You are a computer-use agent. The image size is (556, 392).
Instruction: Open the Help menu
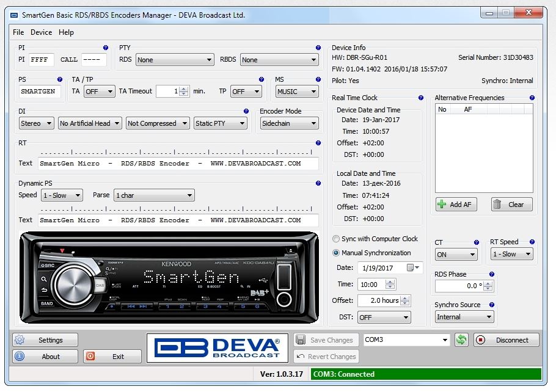point(66,32)
